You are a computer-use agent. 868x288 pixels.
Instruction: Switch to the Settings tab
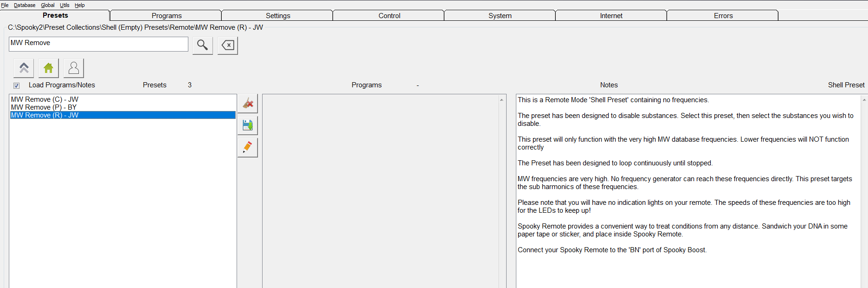pyautogui.click(x=278, y=16)
